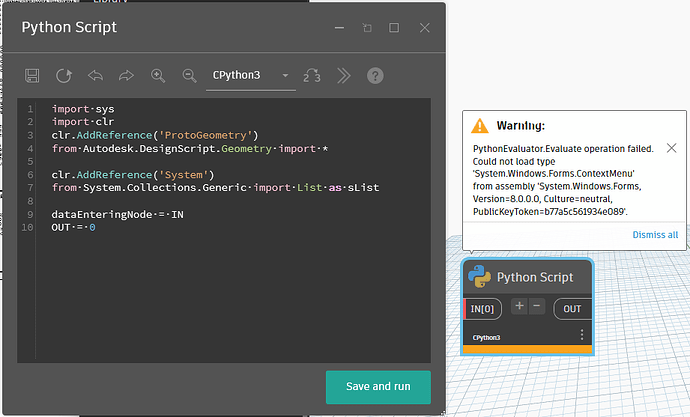Save script changes with the floppy disk icon
Image resolution: width=690 pixels, height=417 pixels.
coord(32,76)
